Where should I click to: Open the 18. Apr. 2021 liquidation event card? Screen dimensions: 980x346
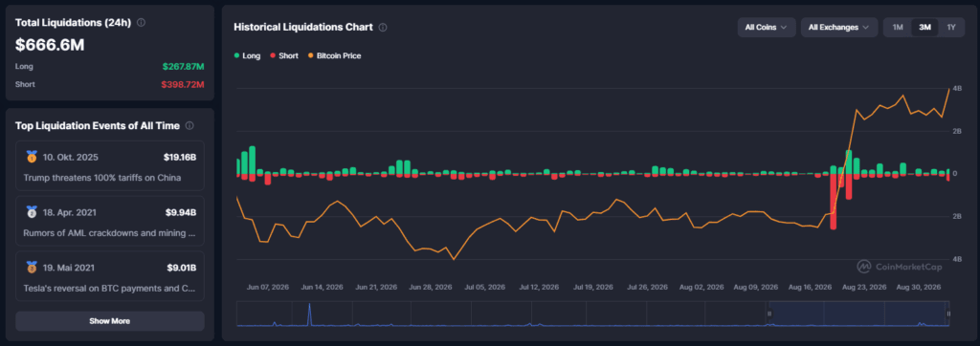click(110, 222)
